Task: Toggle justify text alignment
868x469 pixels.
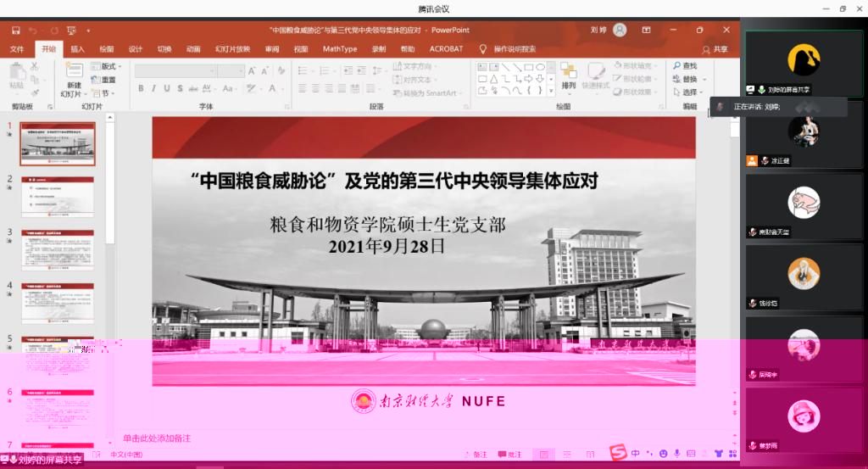Action: [342, 88]
